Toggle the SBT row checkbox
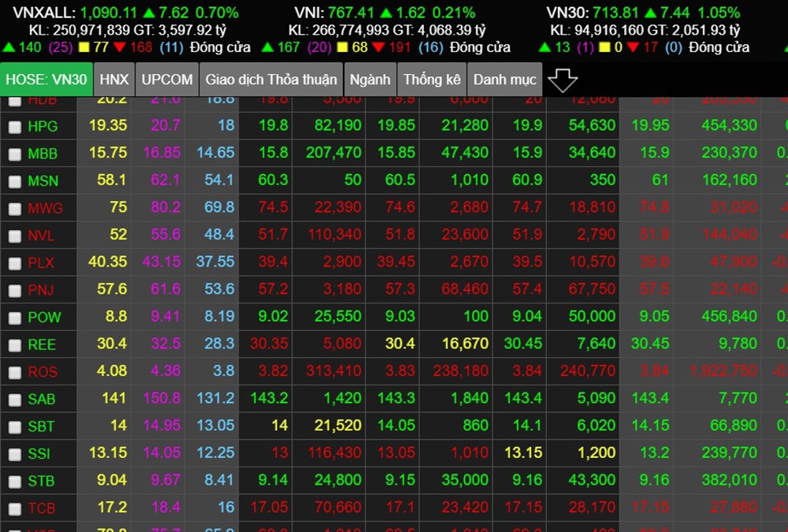Screen dimensions: 788x532 15,426
